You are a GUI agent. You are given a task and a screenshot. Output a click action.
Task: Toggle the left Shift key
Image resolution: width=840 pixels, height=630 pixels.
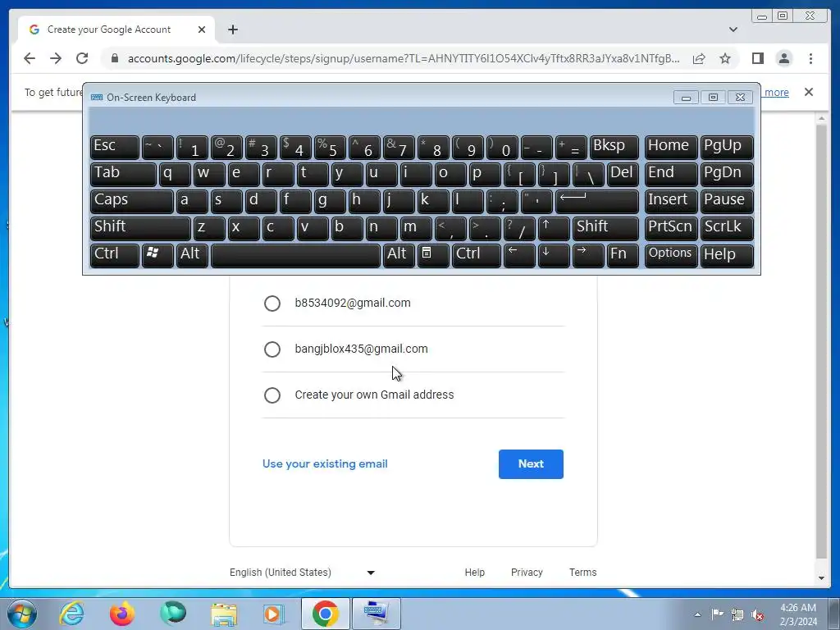tap(140, 228)
